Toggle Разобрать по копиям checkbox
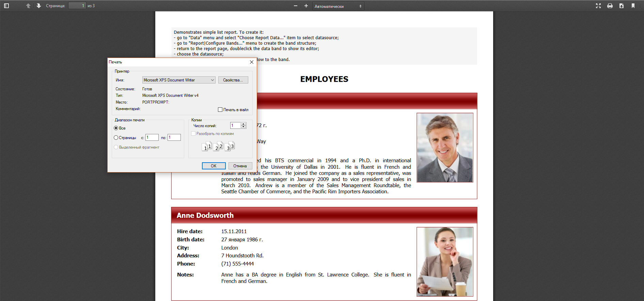This screenshot has height=301, width=644. coord(193,134)
